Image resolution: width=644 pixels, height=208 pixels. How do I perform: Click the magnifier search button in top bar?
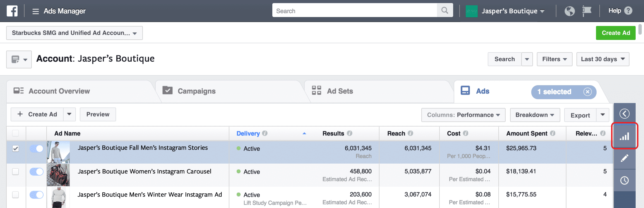pyautogui.click(x=445, y=10)
